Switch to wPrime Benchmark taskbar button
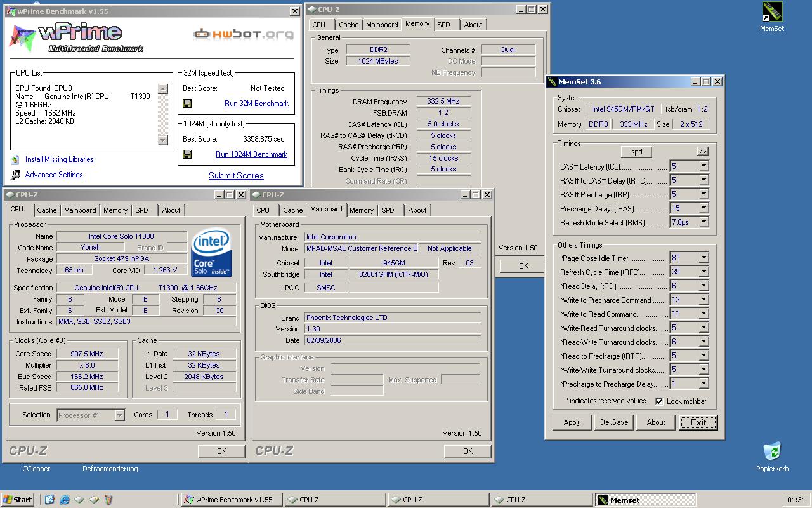Screen dimensions: 812x508 pos(231,500)
